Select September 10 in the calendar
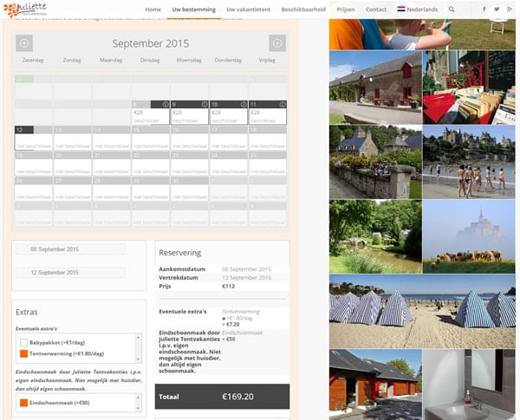520x420 pixels. (228, 113)
